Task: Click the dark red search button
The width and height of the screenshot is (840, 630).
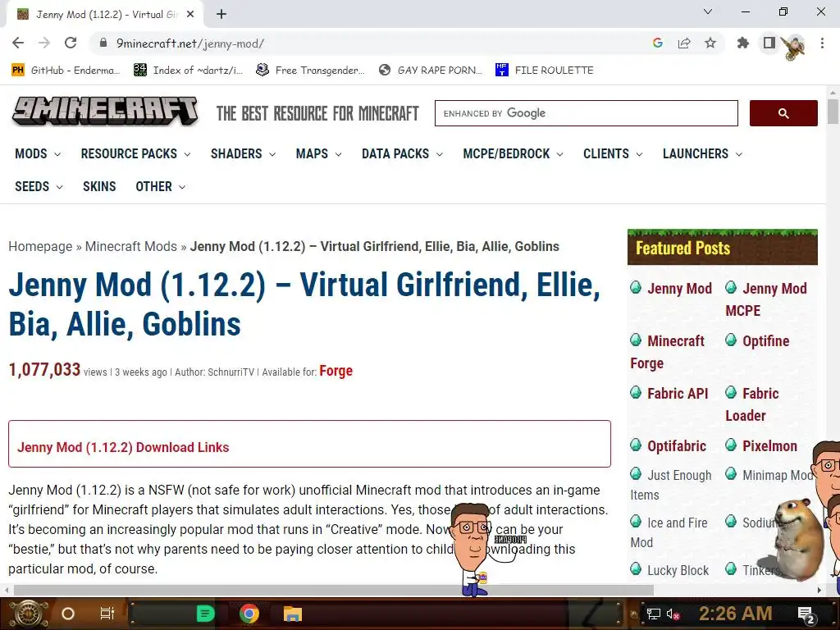Action: coord(783,113)
